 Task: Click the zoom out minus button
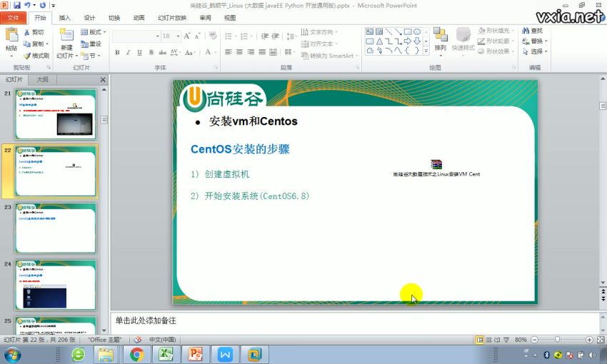tap(535, 340)
